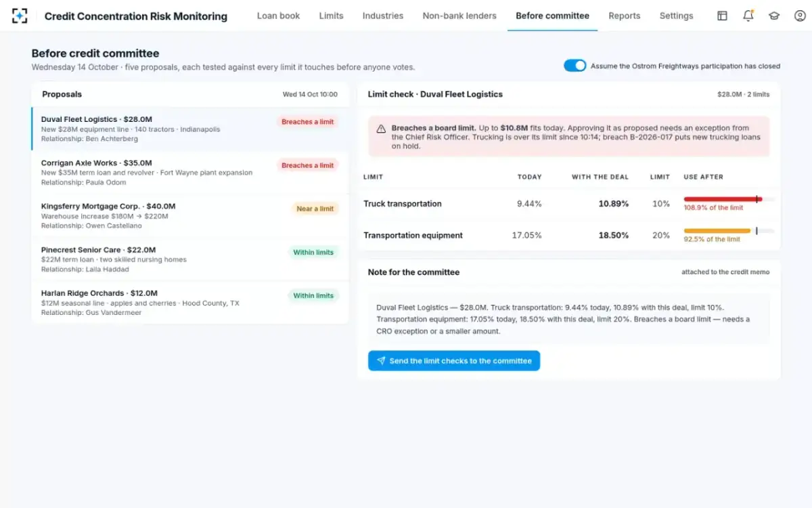Click the 108.9% of the limit text

713,208
